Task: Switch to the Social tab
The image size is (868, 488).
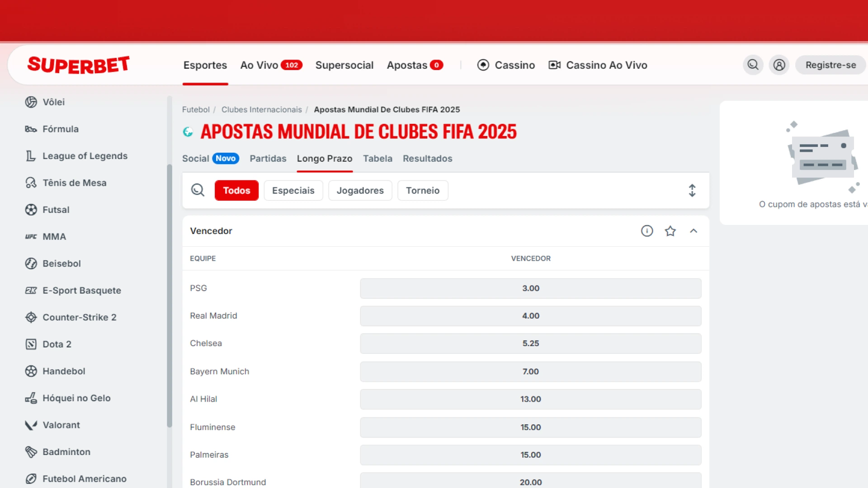Action: (195, 159)
